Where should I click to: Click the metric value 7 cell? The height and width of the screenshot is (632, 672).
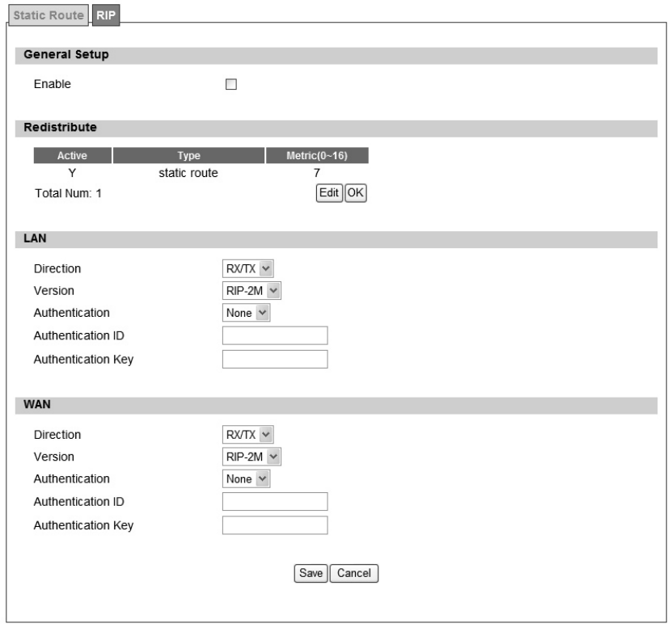pyautogui.click(x=317, y=173)
